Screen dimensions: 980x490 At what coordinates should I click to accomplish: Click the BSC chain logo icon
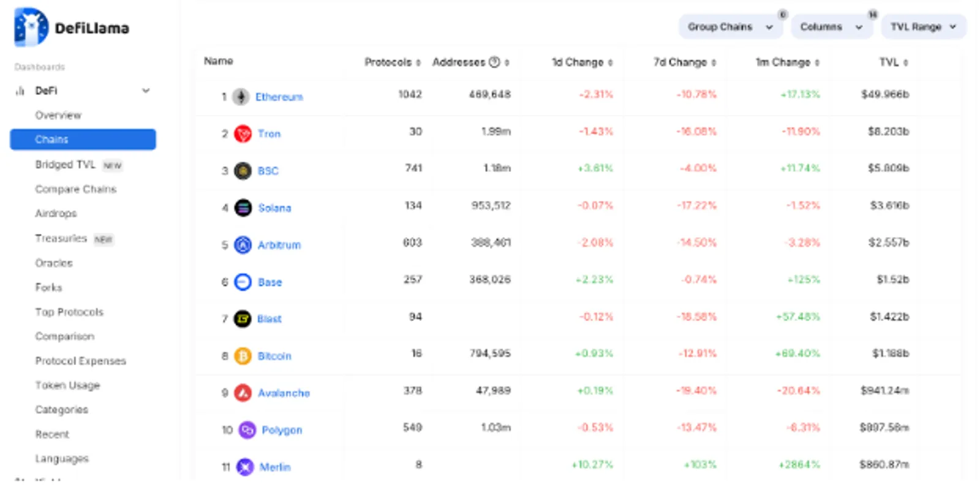pos(243,171)
